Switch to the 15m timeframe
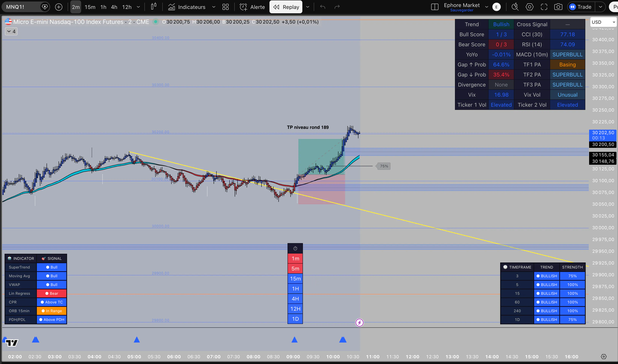Image resolution: width=618 pixels, height=364 pixels. point(90,7)
